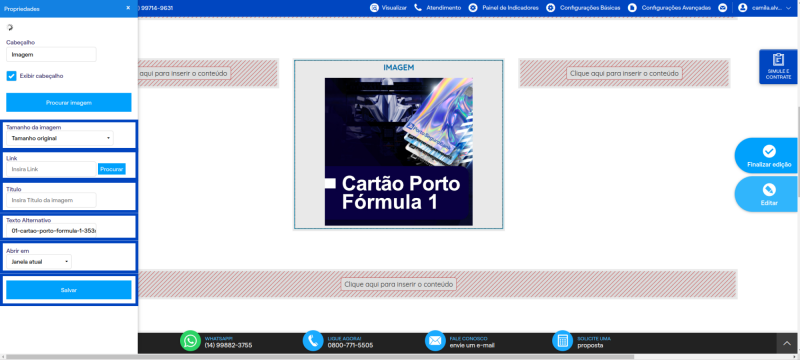Viewport: 800px width, 360px height.
Task: Click the WhatsApp number (14) 99882-3755
Action: coord(228,345)
